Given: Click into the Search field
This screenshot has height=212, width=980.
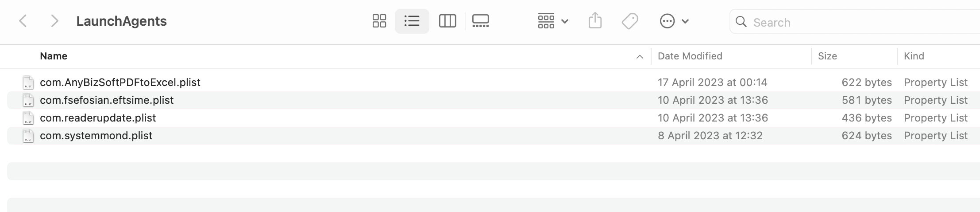Looking at the screenshot, I should click(855, 22).
